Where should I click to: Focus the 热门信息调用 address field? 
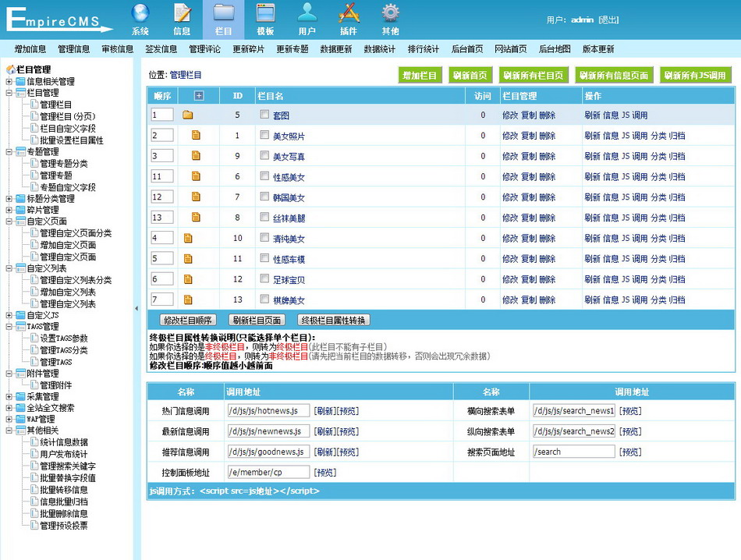pyautogui.click(x=268, y=411)
